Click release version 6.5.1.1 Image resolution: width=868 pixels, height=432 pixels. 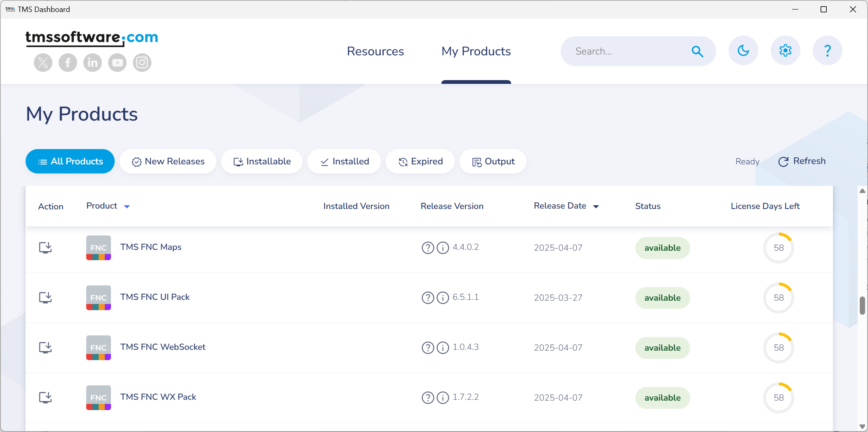click(466, 297)
